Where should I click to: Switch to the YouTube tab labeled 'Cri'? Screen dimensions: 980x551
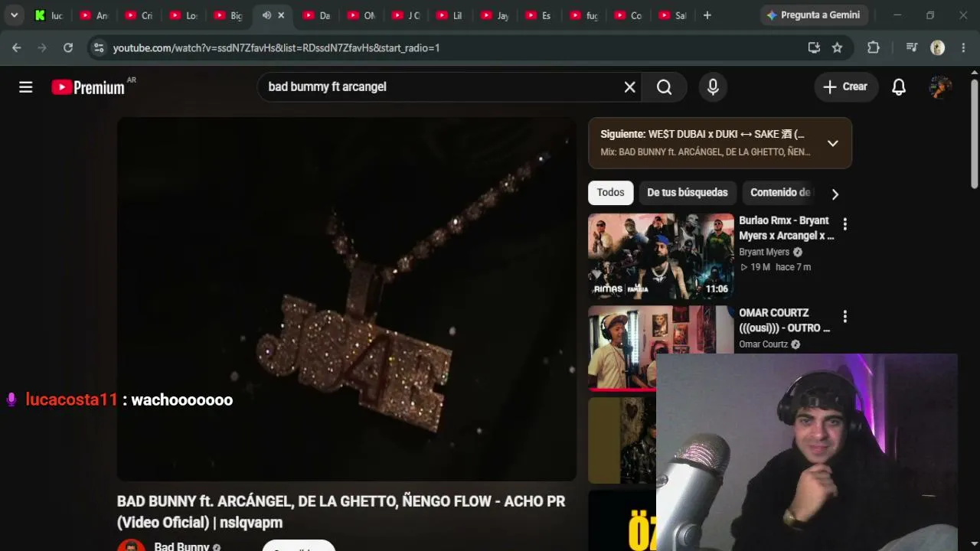coord(139,15)
